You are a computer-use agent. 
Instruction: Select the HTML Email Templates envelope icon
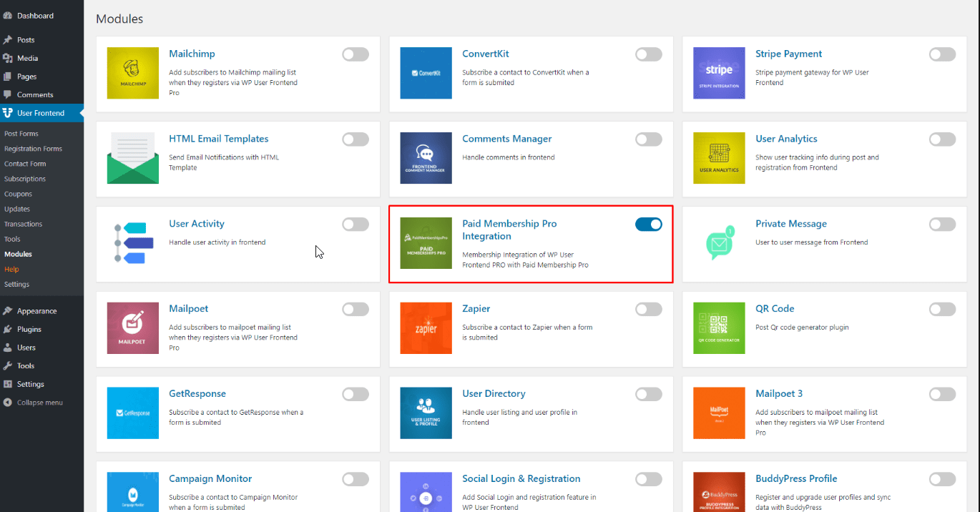click(132, 158)
